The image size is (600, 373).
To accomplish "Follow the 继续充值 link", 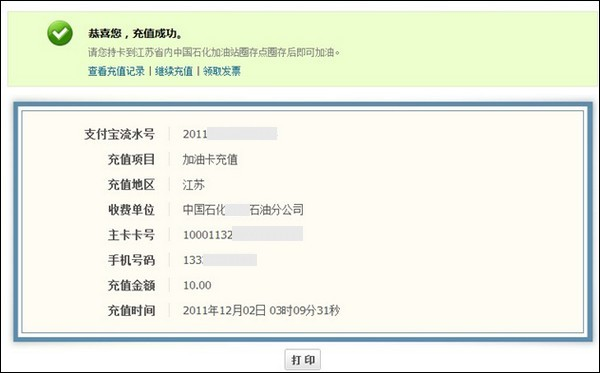I will [174, 71].
